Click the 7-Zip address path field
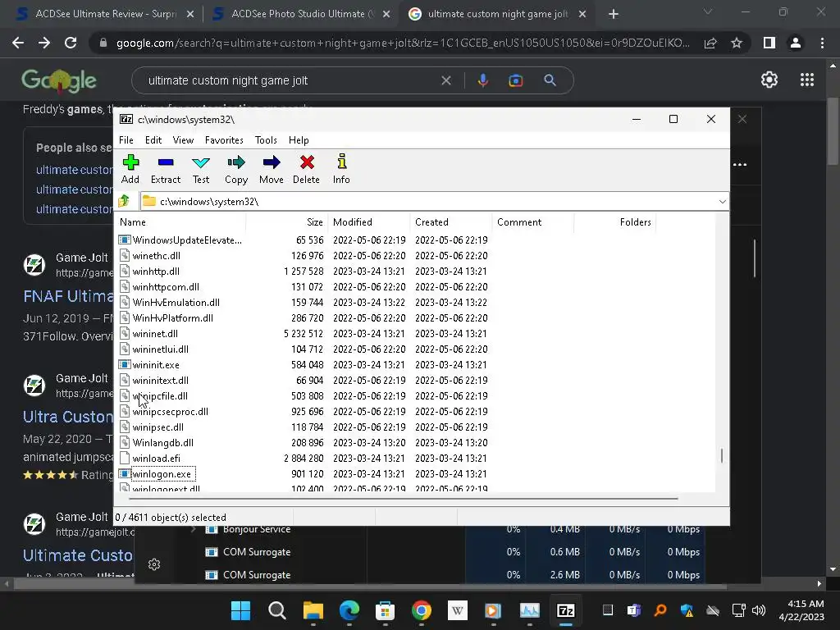840x630 pixels. click(x=428, y=202)
